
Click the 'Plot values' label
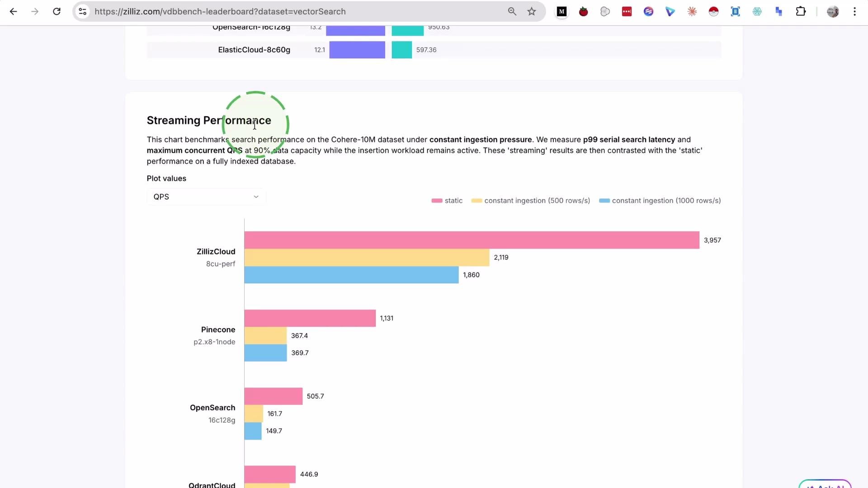(x=166, y=178)
